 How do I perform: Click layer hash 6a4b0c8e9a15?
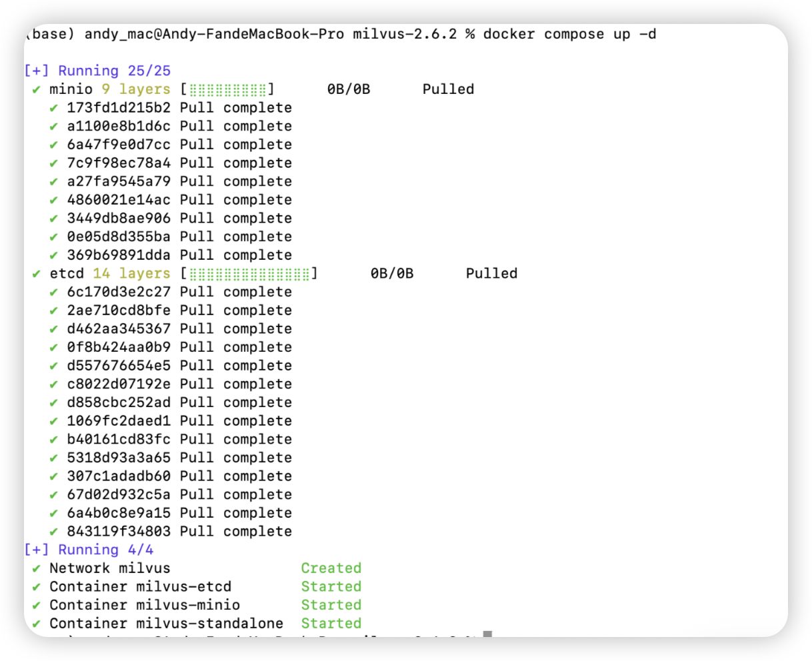119,514
